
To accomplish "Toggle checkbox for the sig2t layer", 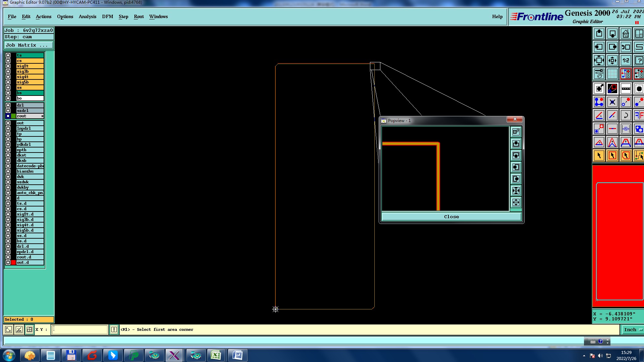I will coord(8,66).
